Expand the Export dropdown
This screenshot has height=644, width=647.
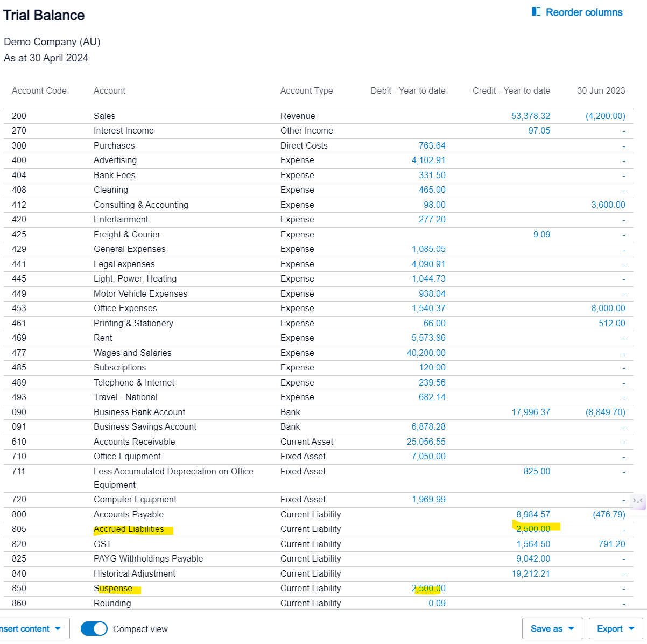click(615, 628)
